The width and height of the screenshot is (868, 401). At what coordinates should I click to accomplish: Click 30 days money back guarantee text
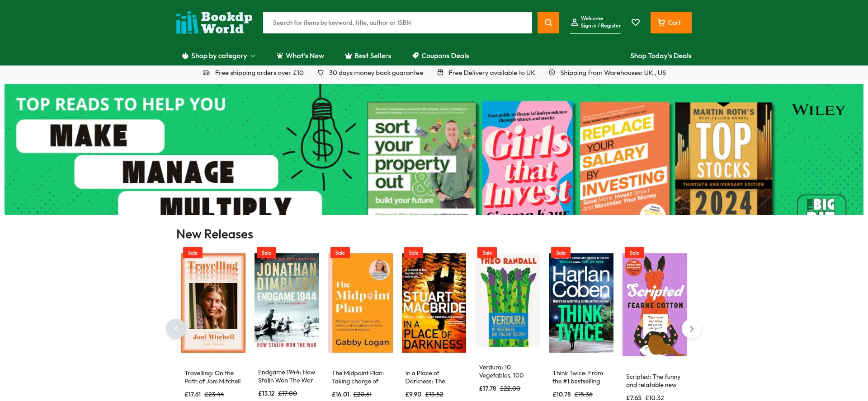(x=376, y=73)
